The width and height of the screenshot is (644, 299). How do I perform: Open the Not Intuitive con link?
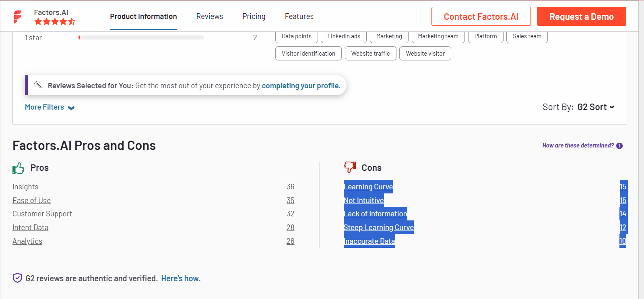coord(364,201)
